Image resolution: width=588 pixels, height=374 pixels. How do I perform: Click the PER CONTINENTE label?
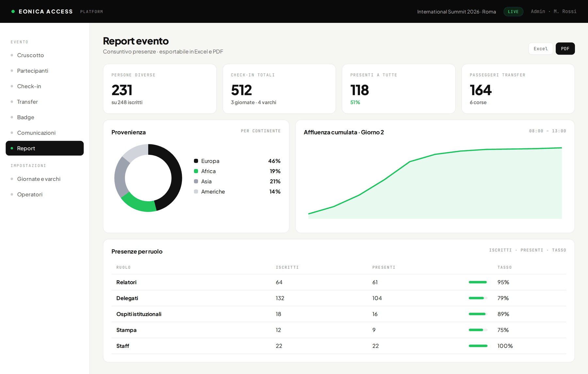pyautogui.click(x=261, y=131)
